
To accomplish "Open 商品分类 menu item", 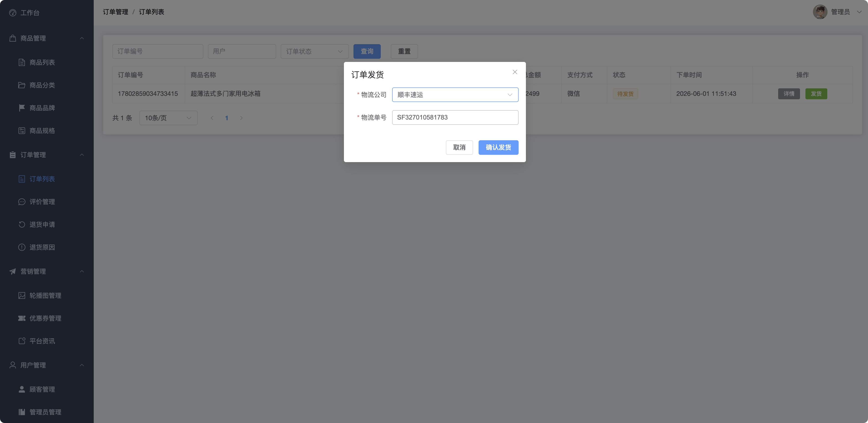I will [47, 85].
